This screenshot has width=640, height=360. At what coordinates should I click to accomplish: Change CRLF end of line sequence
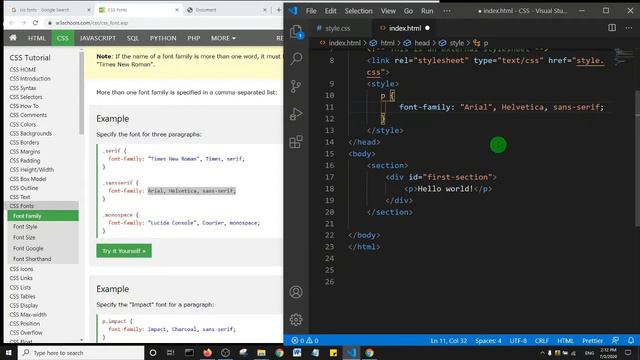pyautogui.click(x=542, y=340)
